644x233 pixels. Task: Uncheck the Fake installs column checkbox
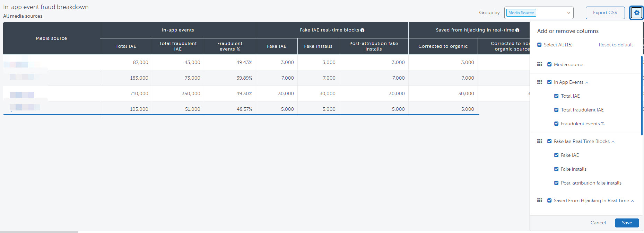tap(556, 169)
